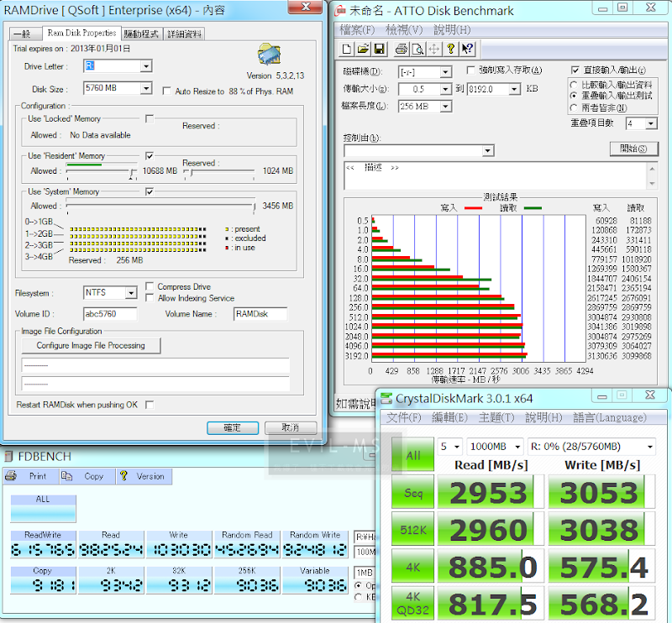Viewport: 672px width, 623px height.
Task: Open the RAMDrive details tab (fourth tab)
Action: [x=184, y=34]
